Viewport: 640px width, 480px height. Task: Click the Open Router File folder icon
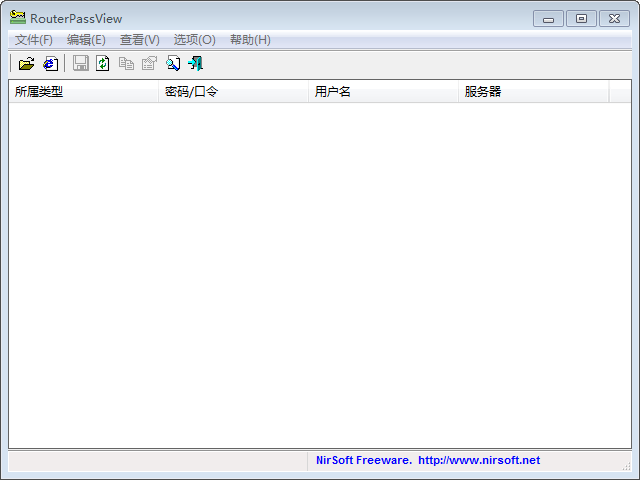[x=26, y=64]
